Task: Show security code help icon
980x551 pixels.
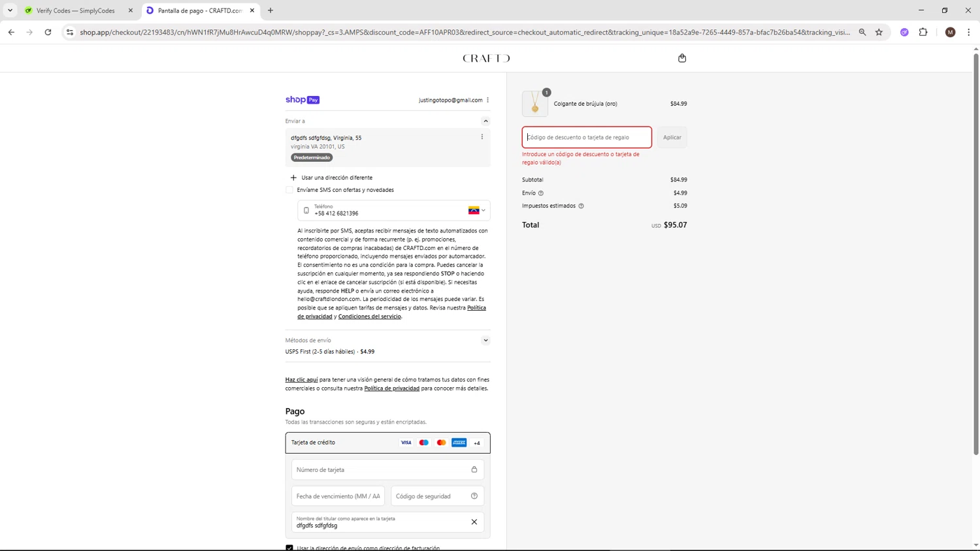Action: [x=474, y=496]
